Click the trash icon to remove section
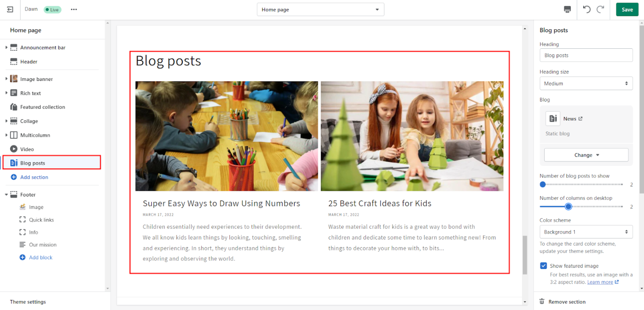Screen dimensions: 644x310 coord(543,301)
